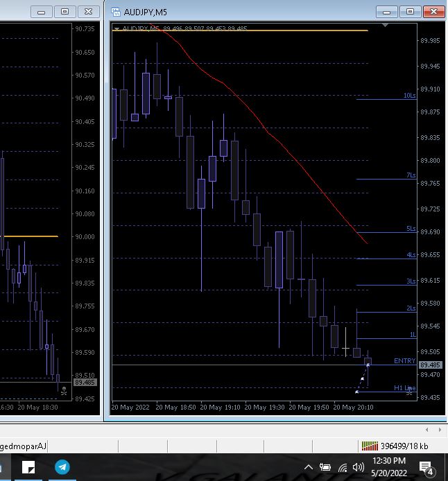The image size is (448, 481).
Task: Click the 396499/18 kb traffic indicator
Action: tap(404, 446)
